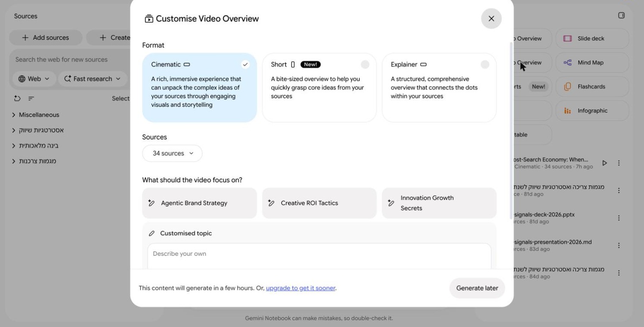Select the Explainer format radio circle
Image resolution: width=644 pixels, height=327 pixels.
click(485, 64)
